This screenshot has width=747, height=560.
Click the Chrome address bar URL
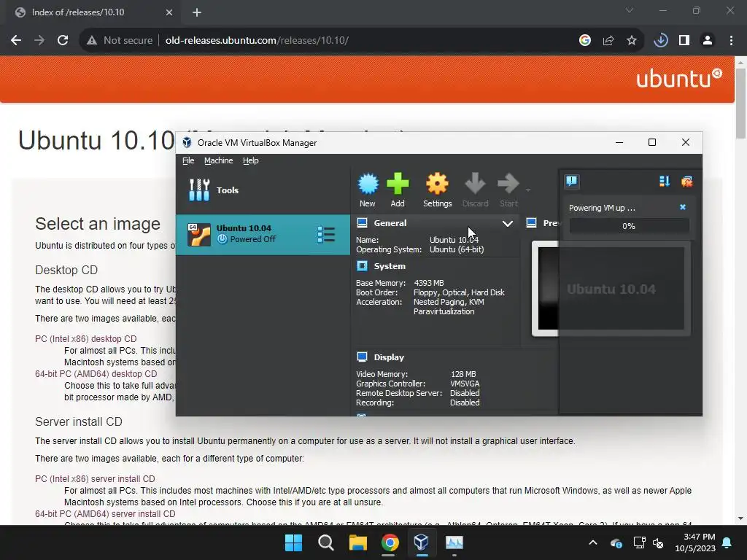click(257, 41)
